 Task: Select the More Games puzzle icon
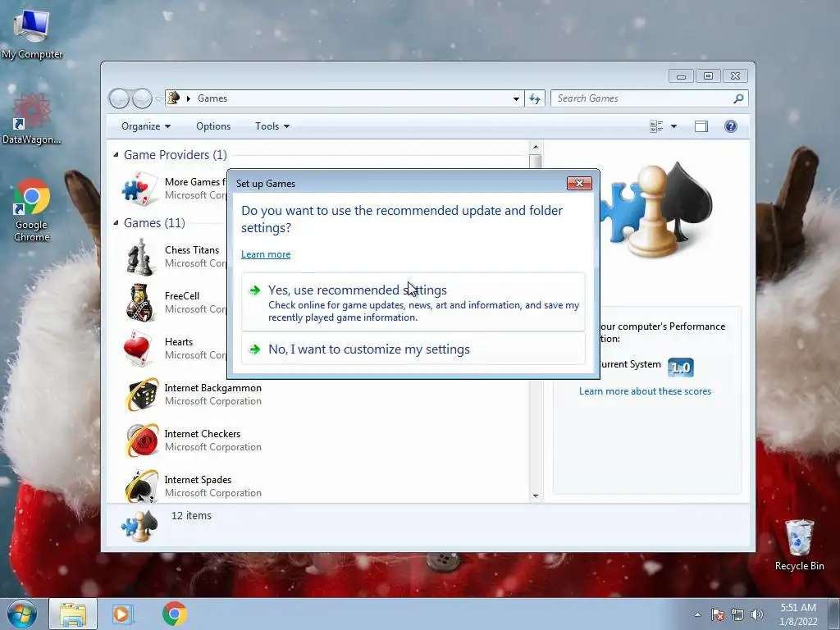(139, 189)
